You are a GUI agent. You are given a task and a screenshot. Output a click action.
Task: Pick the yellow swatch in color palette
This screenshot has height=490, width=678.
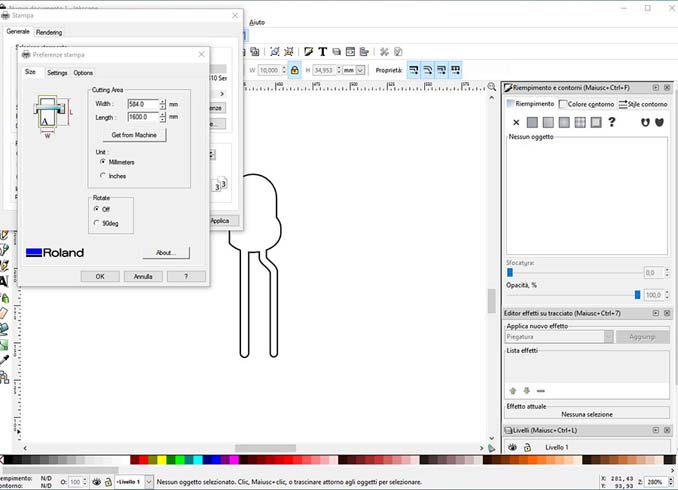click(162, 459)
